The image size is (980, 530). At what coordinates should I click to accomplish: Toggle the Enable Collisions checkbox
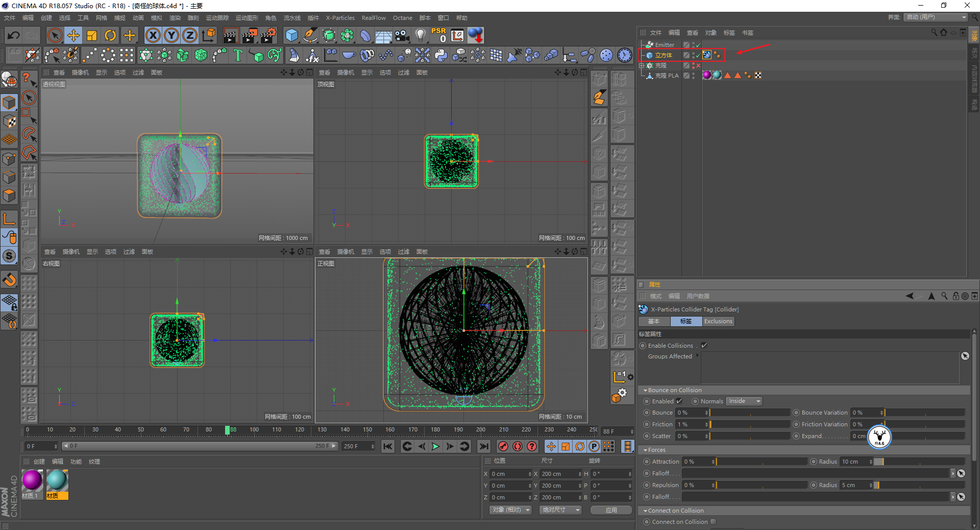coord(704,346)
